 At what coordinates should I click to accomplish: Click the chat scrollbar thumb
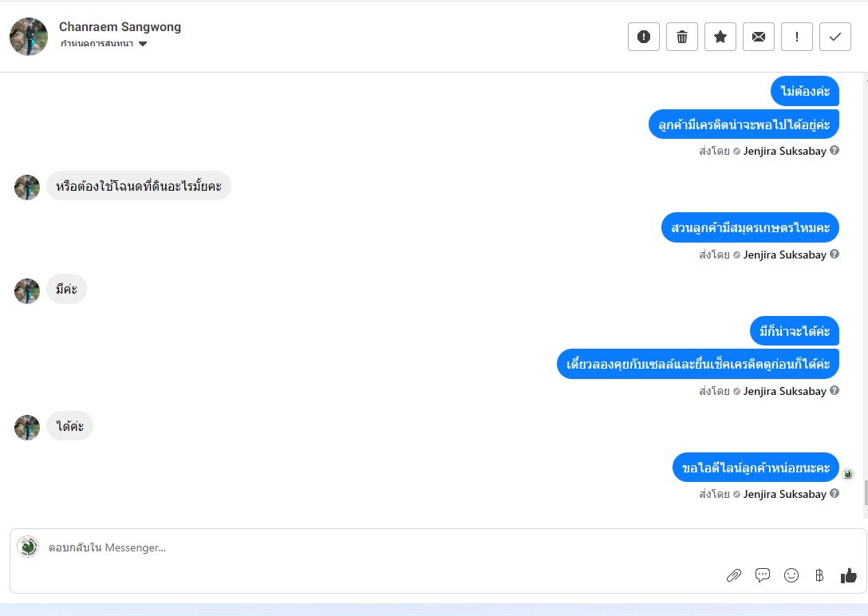pos(866,493)
